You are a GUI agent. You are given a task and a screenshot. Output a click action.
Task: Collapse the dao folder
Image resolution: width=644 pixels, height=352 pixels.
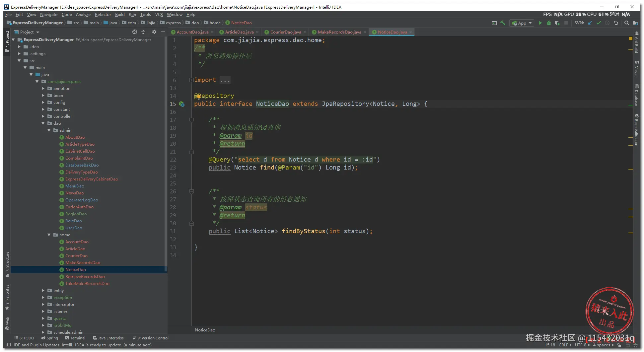(43, 123)
